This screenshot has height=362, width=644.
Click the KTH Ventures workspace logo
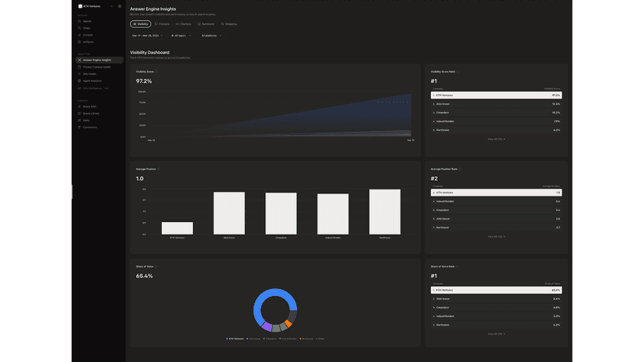pyautogui.click(x=80, y=6)
